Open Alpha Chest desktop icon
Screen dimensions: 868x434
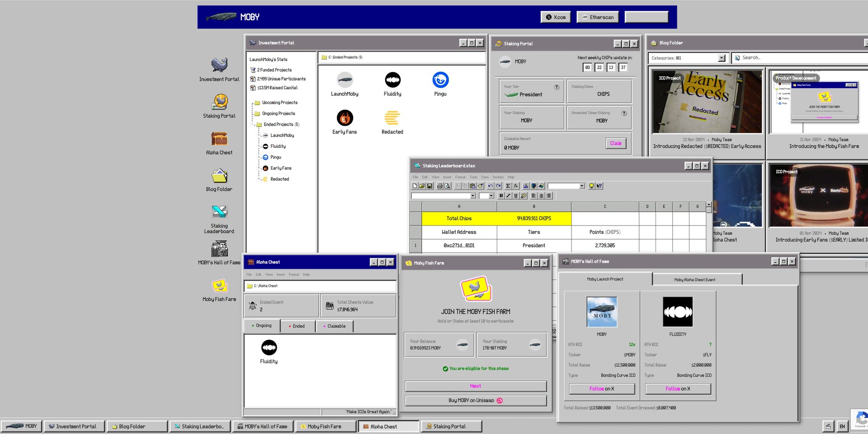click(219, 143)
